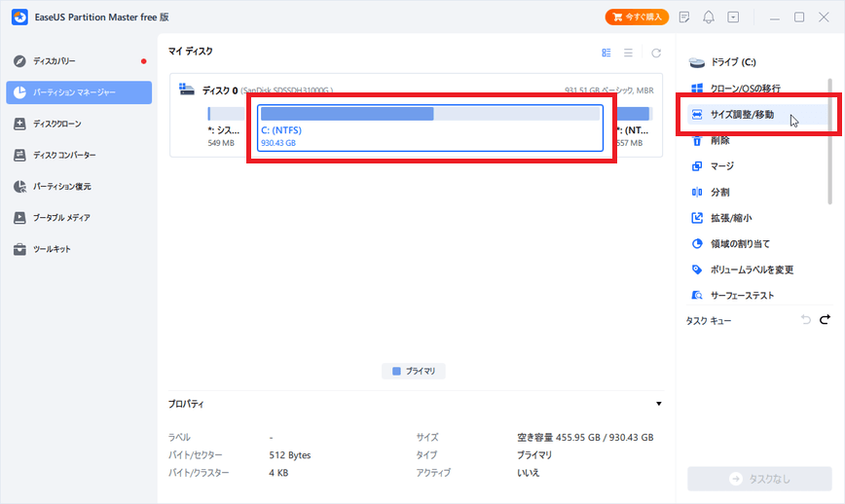The width and height of the screenshot is (845, 504).
Task: Click the notification bell icon
Action: click(709, 18)
